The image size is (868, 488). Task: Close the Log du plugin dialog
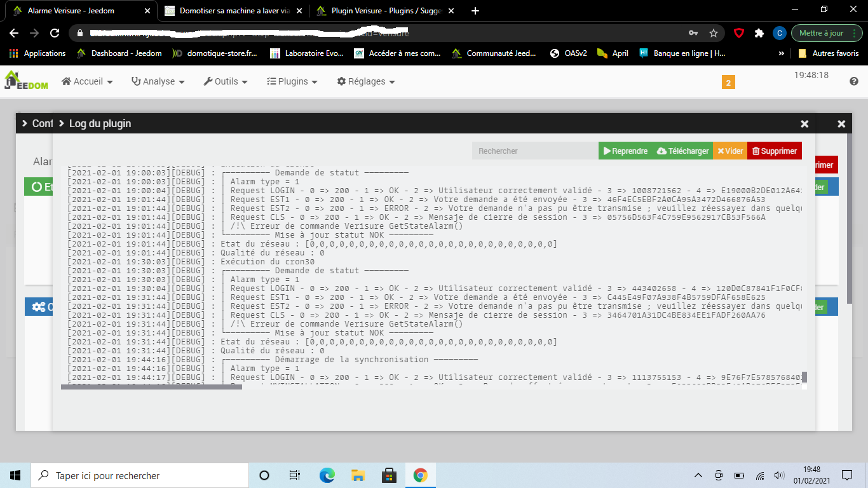[x=804, y=124]
